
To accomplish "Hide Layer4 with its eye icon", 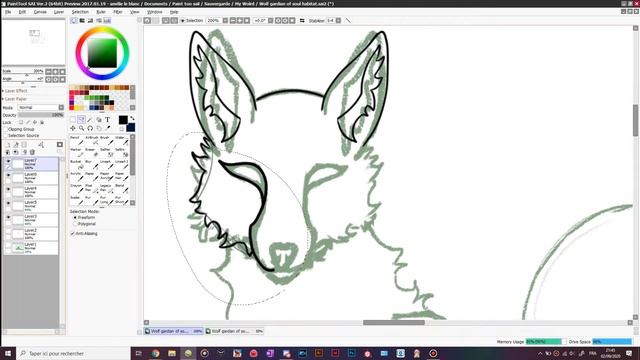I will [8, 189].
